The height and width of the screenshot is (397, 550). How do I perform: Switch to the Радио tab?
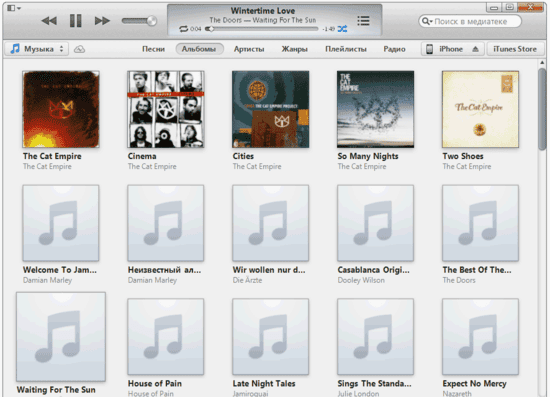[394, 49]
